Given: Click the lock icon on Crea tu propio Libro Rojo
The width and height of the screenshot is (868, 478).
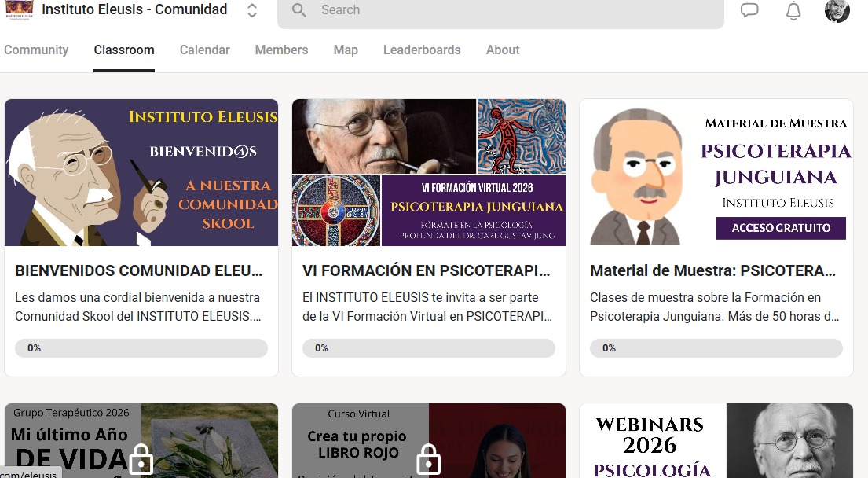Looking at the screenshot, I should (428, 459).
